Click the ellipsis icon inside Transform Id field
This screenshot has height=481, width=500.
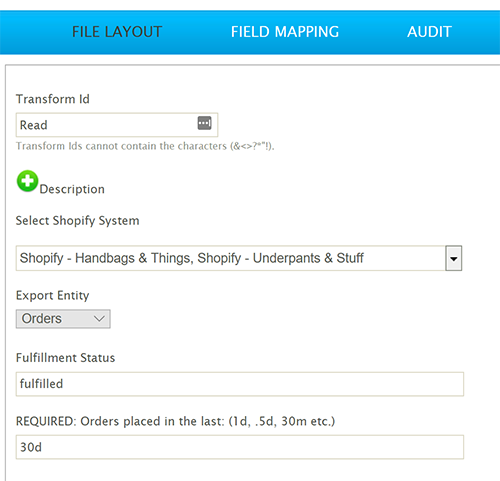[204, 123]
